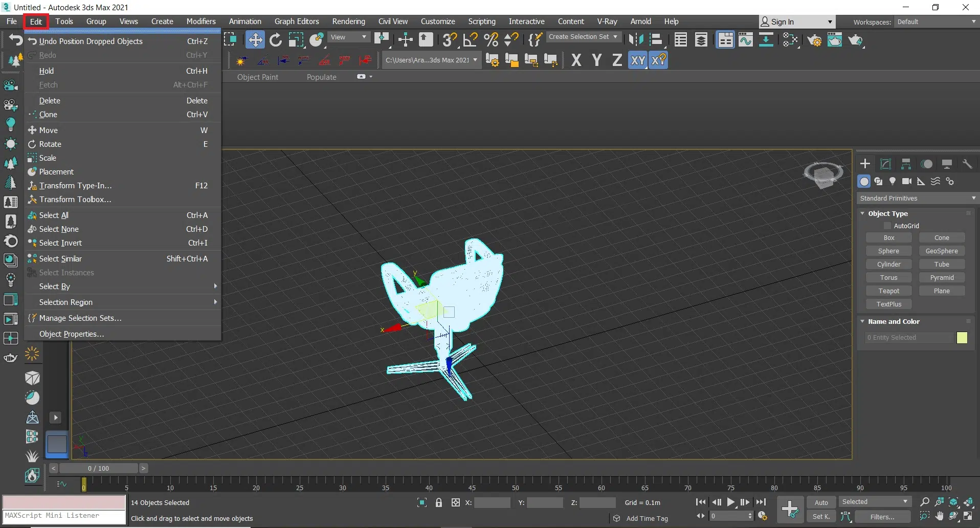Screen dimensions: 980x528
Task: Open Object Properties menu entry
Action: (72, 334)
